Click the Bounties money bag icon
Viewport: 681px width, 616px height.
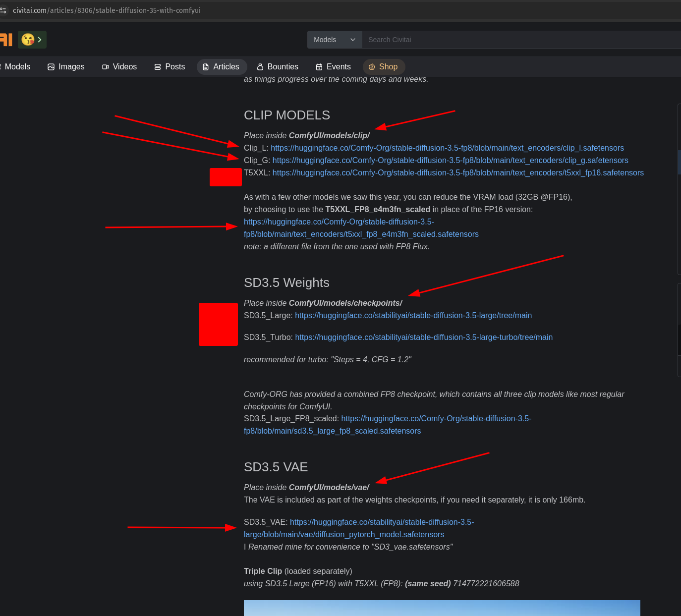point(260,67)
